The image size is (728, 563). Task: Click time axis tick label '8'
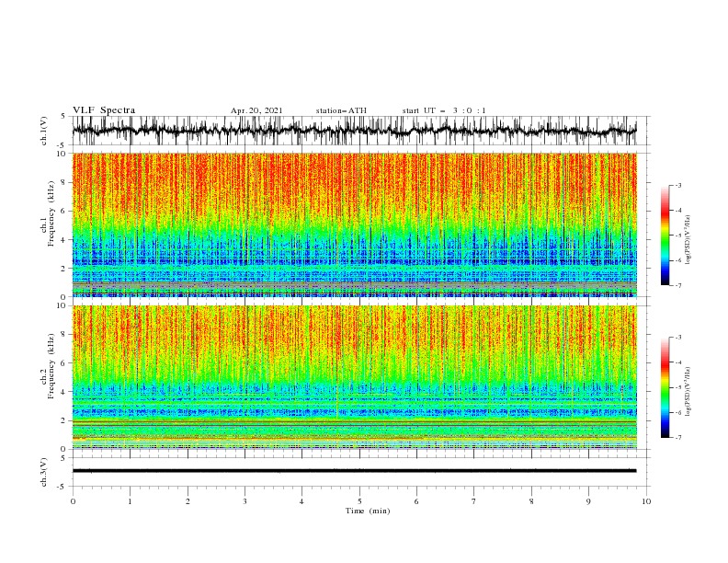[531, 501]
